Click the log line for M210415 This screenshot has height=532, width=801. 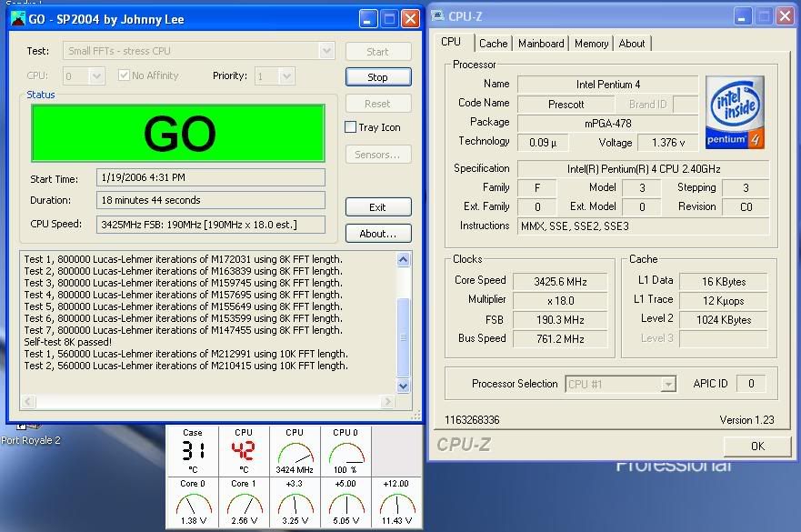click(x=186, y=366)
